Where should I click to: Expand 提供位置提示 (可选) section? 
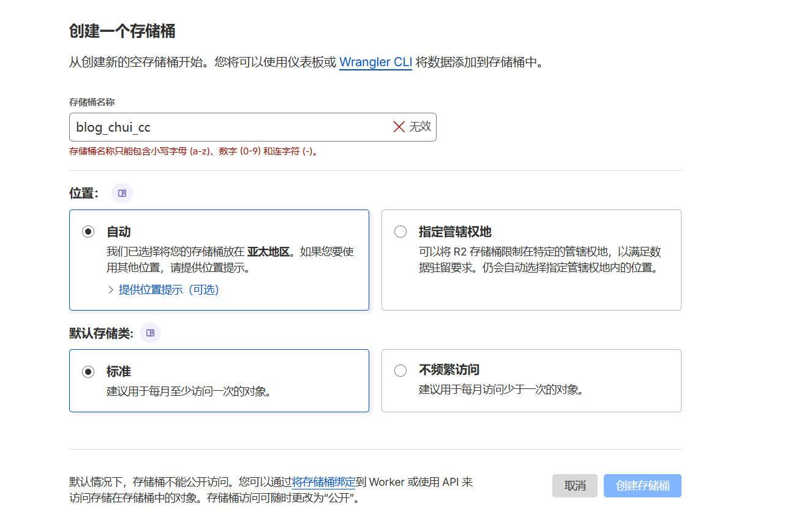point(168,290)
